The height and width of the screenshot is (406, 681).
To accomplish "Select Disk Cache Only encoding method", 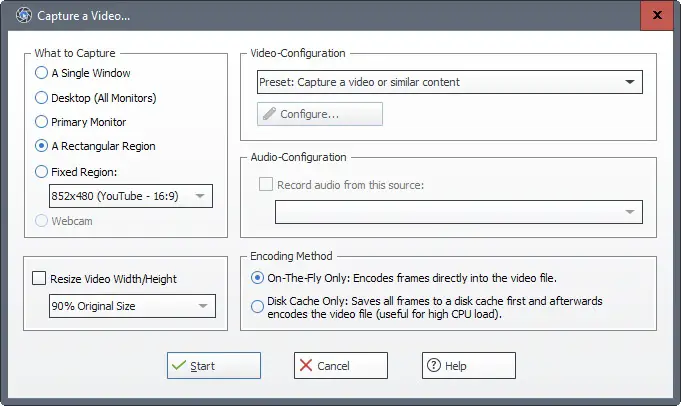I will 258,307.
